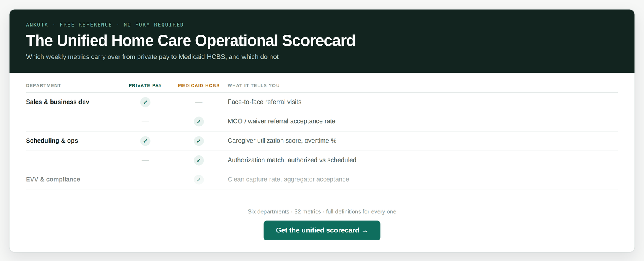644x261 pixels.
Task: Click the Face-to-face referral visits text
Action: [x=264, y=102]
